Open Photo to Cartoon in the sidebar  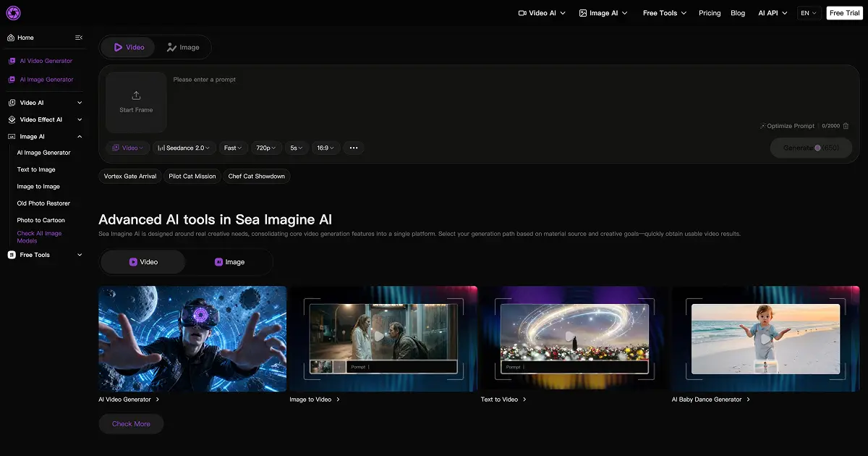pyautogui.click(x=41, y=220)
